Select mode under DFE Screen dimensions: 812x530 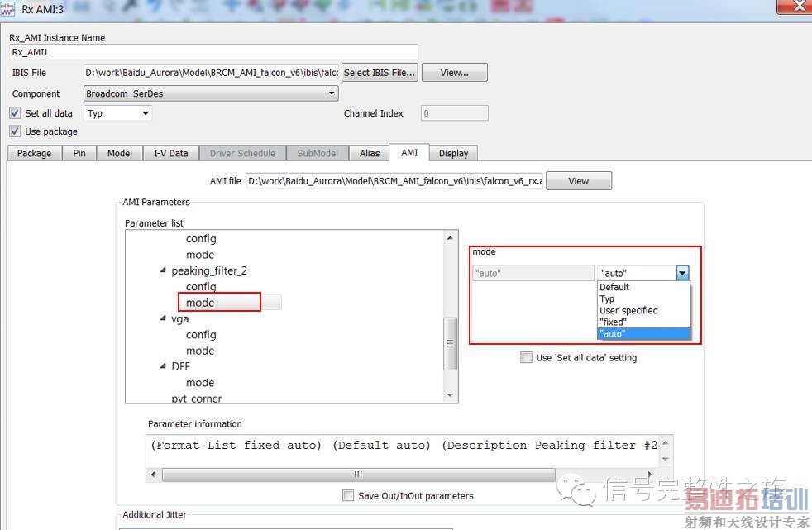click(x=200, y=383)
